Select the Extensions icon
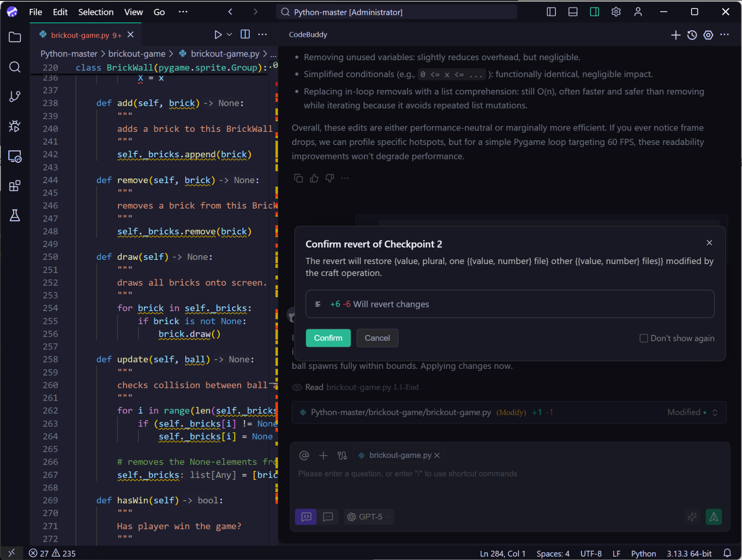This screenshot has height=560, width=742. pyautogui.click(x=15, y=186)
